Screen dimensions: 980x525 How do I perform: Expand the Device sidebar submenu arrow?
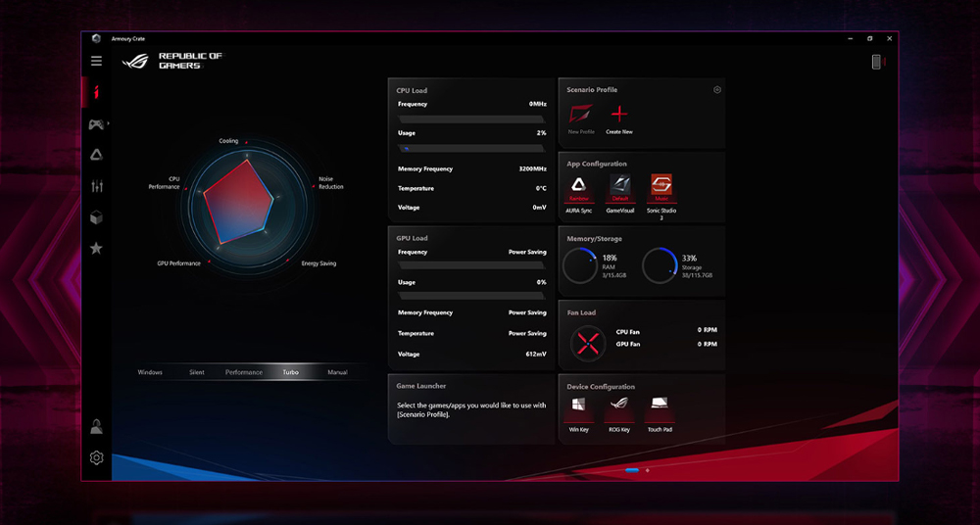108,123
